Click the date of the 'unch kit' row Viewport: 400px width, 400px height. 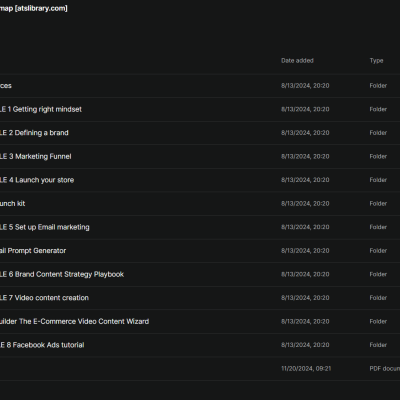(305, 204)
